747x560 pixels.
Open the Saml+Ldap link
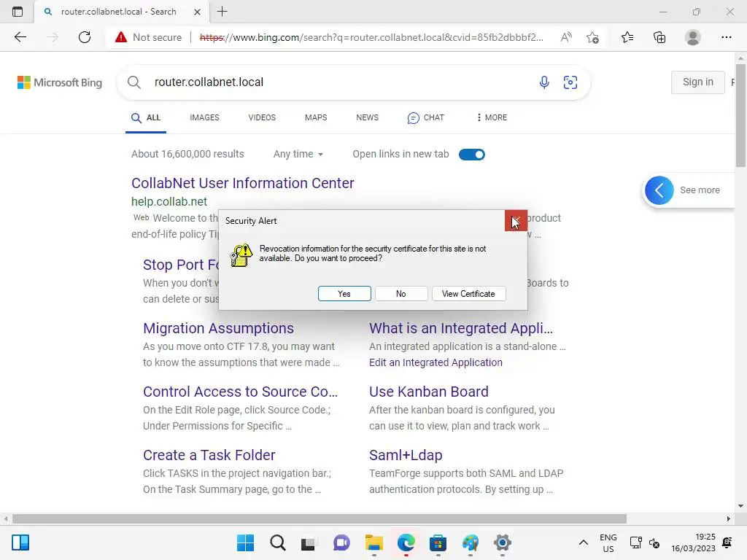point(406,455)
